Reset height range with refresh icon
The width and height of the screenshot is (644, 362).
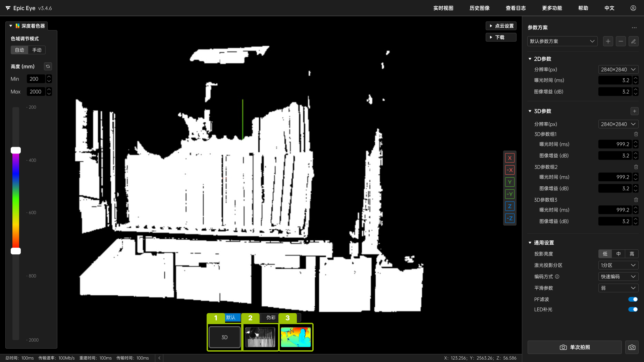(48, 66)
